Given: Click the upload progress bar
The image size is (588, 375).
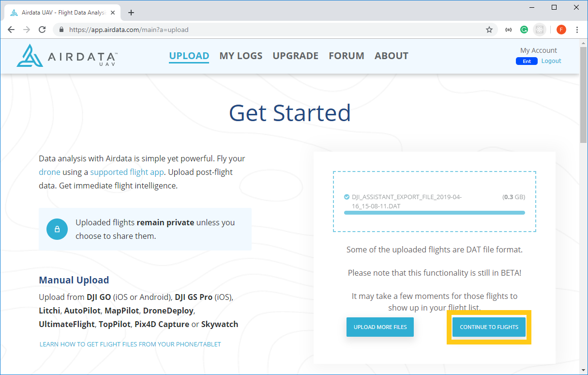Looking at the screenshot, I should point(435,213).
